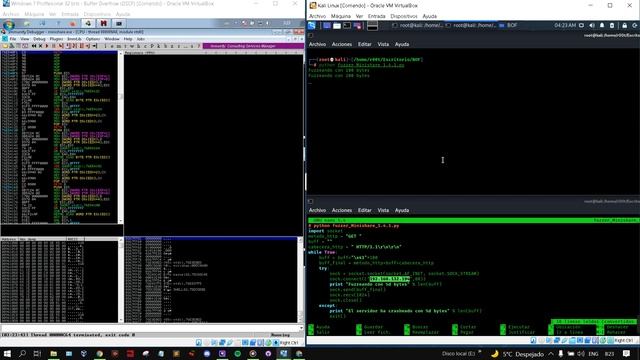Open Entrada menu in the Kali VirtualBox window
The image size is (640, 360).
coord(376,16)
